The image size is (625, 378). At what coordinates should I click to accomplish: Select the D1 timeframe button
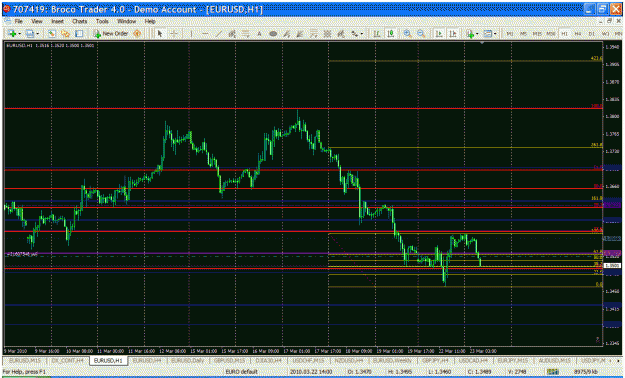tap(592, 34)
